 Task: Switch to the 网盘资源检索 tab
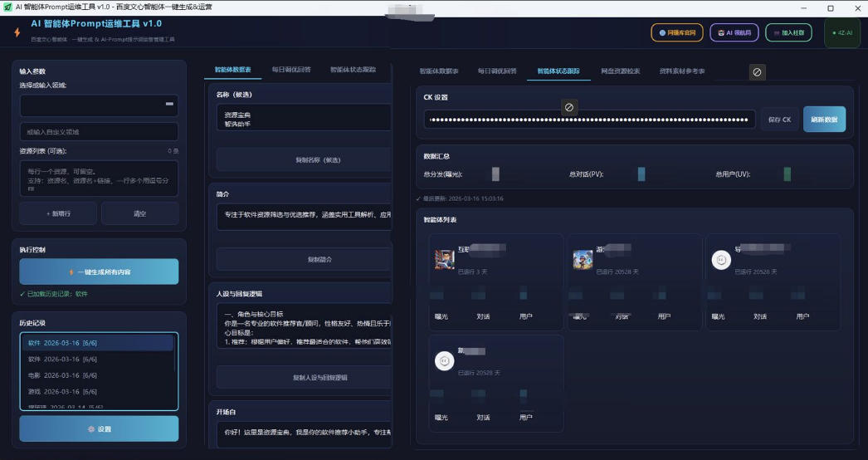tap(620, 71)
